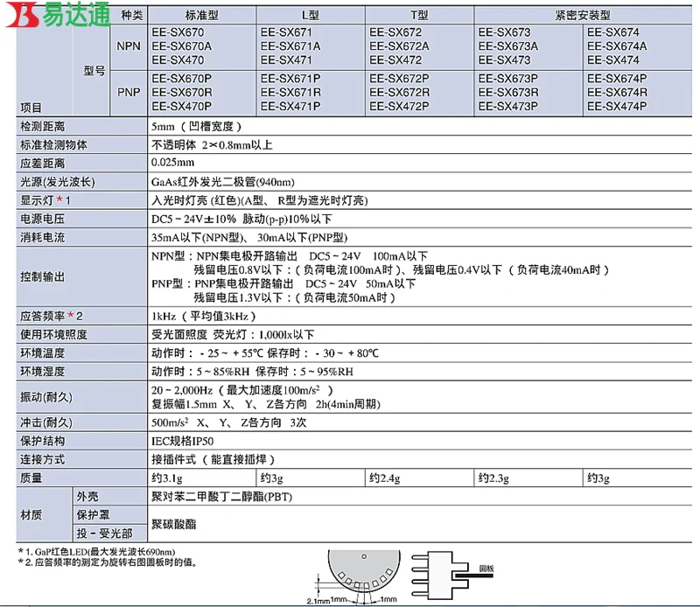The width and height of the screenshot is (700, 607).
Task: Click the NPN集电极开路输出 line
Action: (x=290, y=256)
